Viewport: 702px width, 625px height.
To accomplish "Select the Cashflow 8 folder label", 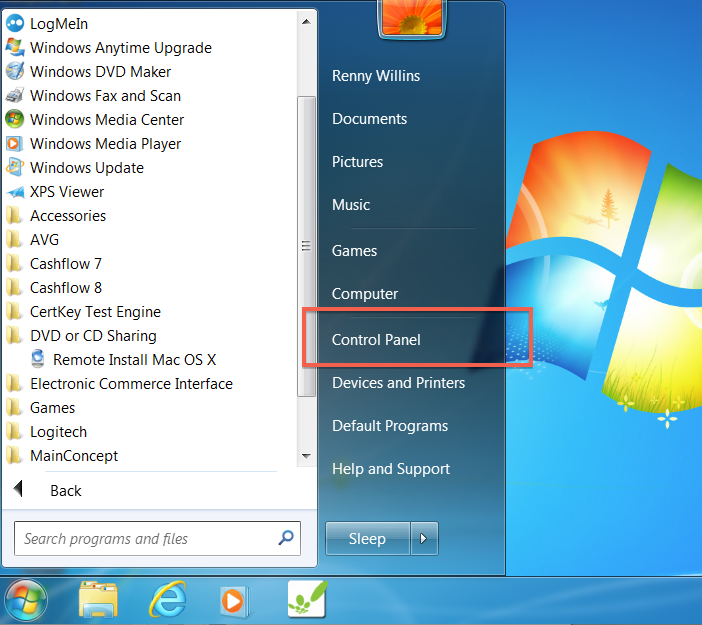I will coord(66,287).
